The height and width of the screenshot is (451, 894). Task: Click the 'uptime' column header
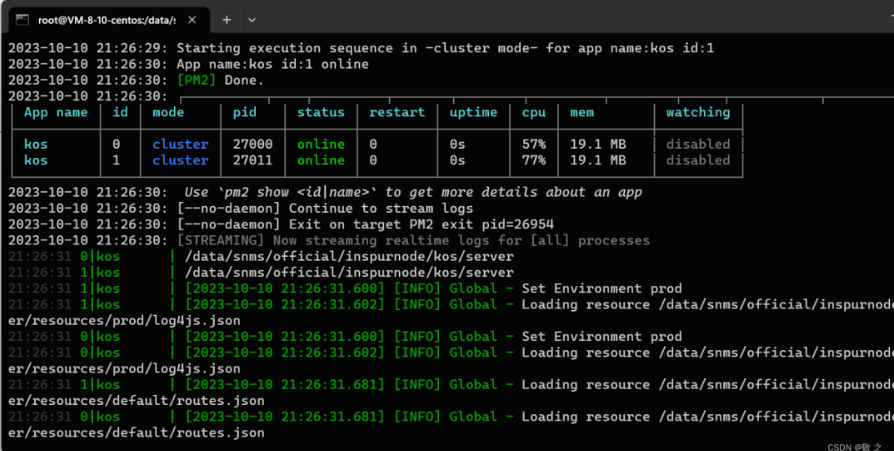pyautogui.click(x=473, y=113)
